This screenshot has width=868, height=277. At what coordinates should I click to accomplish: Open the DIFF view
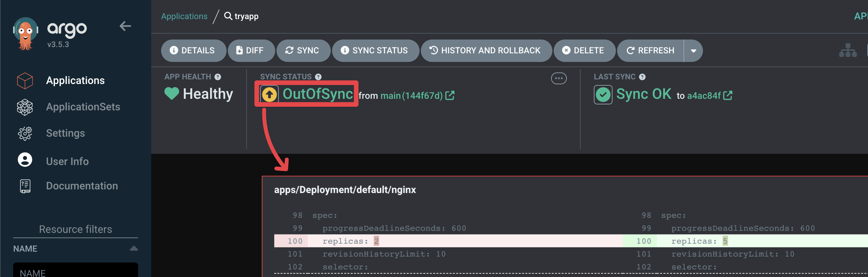pos(252,51)
